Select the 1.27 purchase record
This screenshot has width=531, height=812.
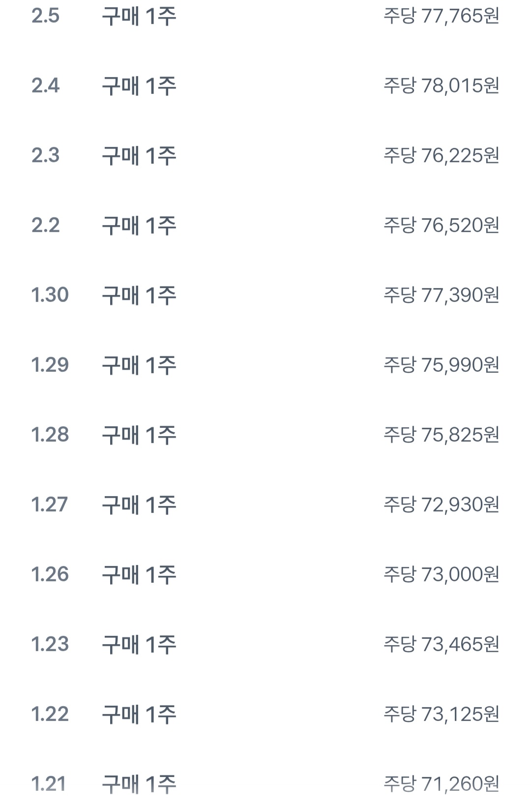pos(139,505)
